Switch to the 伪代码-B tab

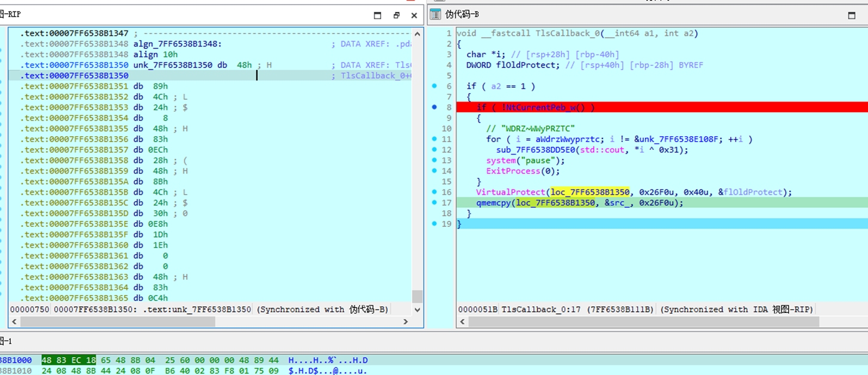click(462, 14)
